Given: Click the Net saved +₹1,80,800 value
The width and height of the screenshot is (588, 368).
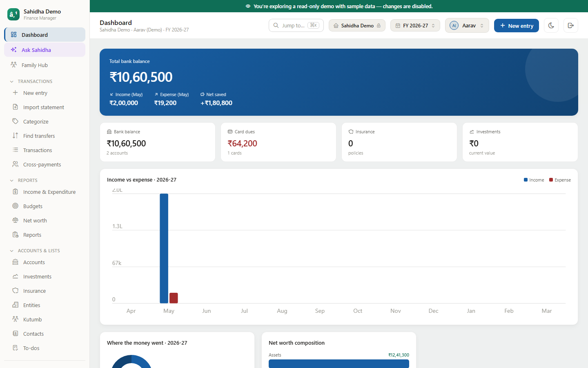Looking at the screenshot, I should click(216, 103).
